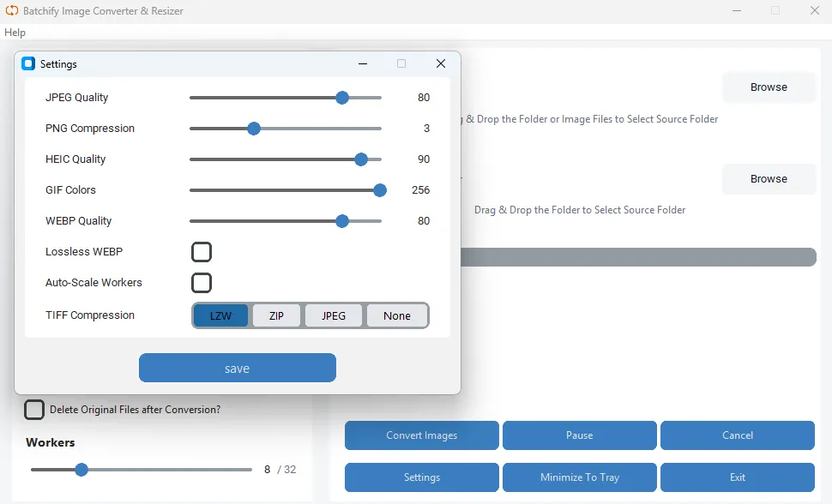The width and height of the screenshot is (832, 504).
Task: Enable Lossless WEBP
Action: pyautogui.click(x=201, y=251)
